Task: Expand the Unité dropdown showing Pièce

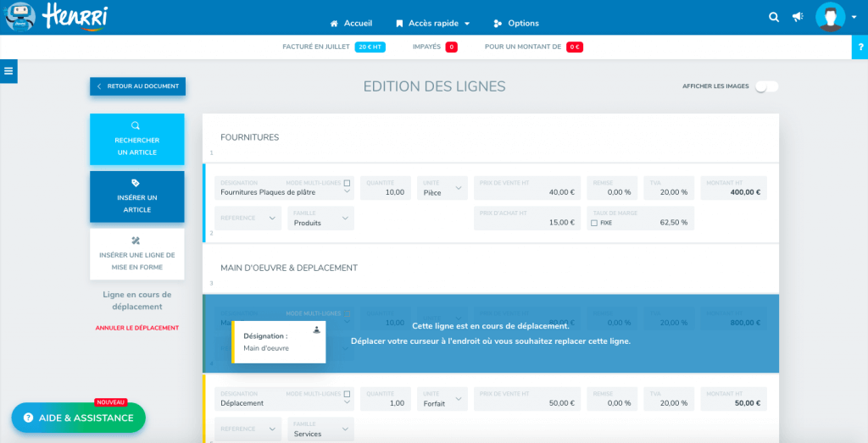Action: pyautogui.click(x=442, y=188)
